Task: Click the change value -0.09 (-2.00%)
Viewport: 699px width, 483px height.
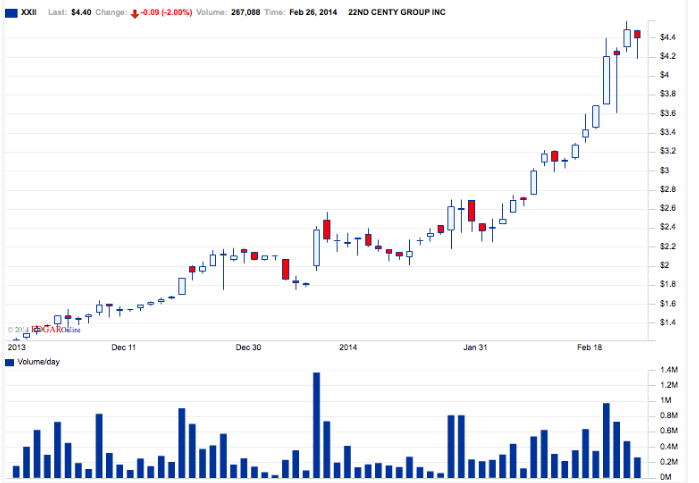Action: [166, 12]
